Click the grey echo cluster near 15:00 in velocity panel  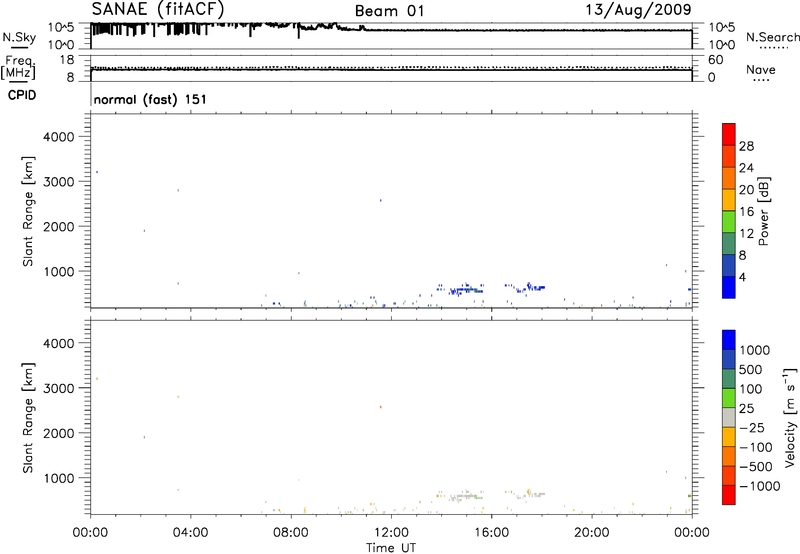(x=465, y=496)
